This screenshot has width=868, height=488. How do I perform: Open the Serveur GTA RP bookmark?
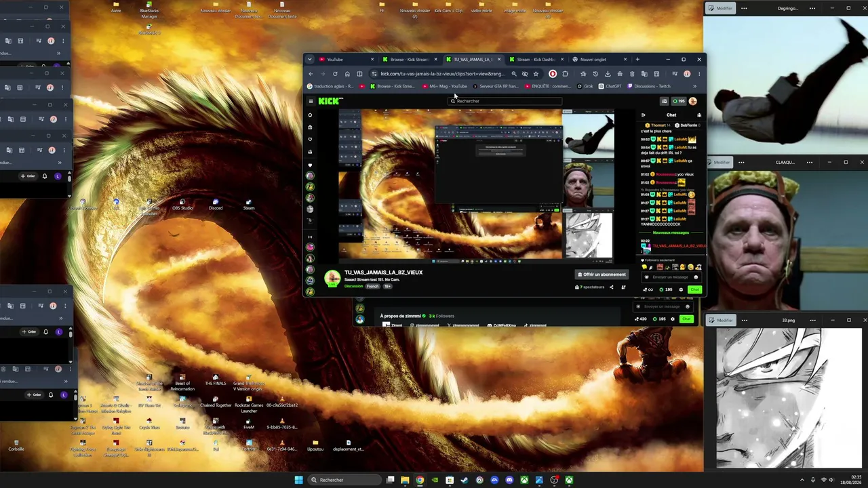(495, 86)
